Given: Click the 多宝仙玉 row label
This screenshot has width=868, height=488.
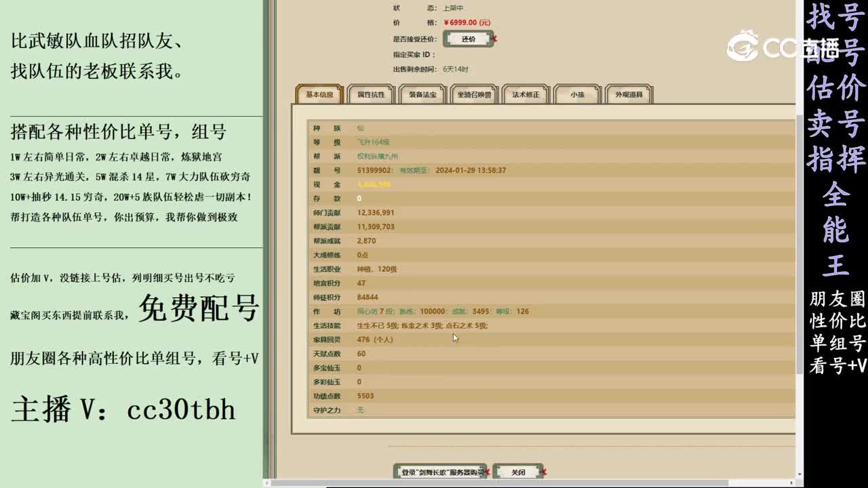Looking at the screenshot, I should point(327,368).
